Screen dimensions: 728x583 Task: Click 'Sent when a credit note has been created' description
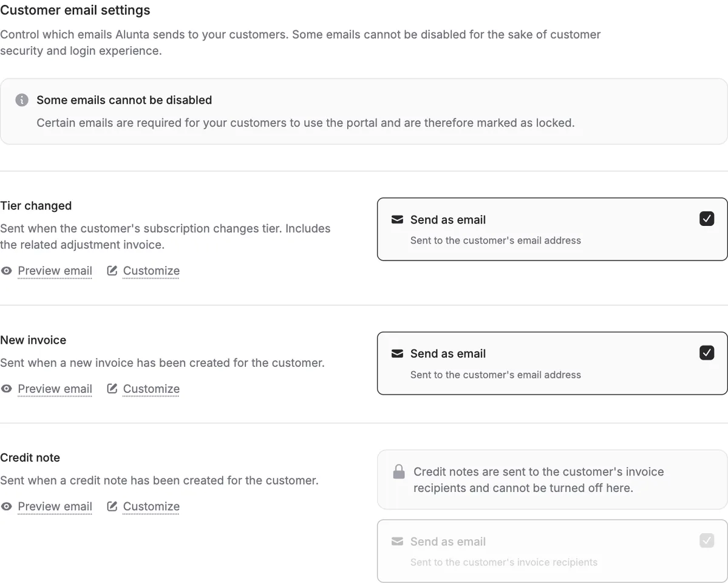pos(159,480)
